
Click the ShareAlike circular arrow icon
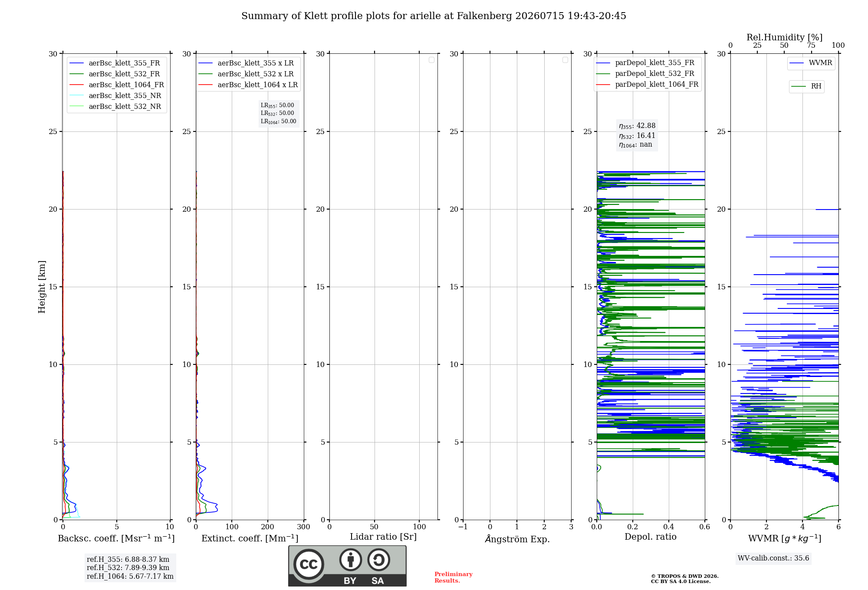(x=379, y=560)
